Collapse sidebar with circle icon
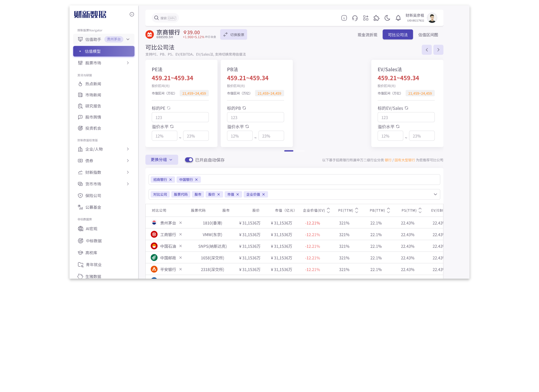This screenshot has width=539, height=392. coord(132,14)
